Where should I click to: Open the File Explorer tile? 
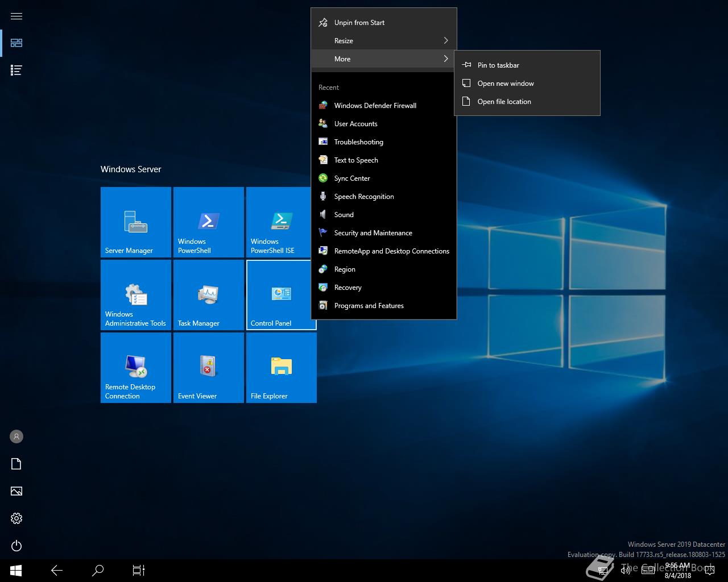pos(282,368)
